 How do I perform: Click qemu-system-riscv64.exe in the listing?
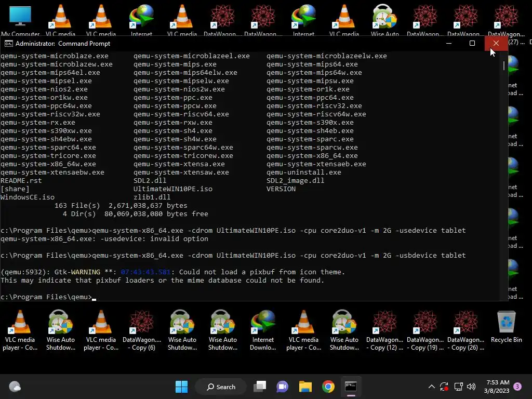pos(181,114)
